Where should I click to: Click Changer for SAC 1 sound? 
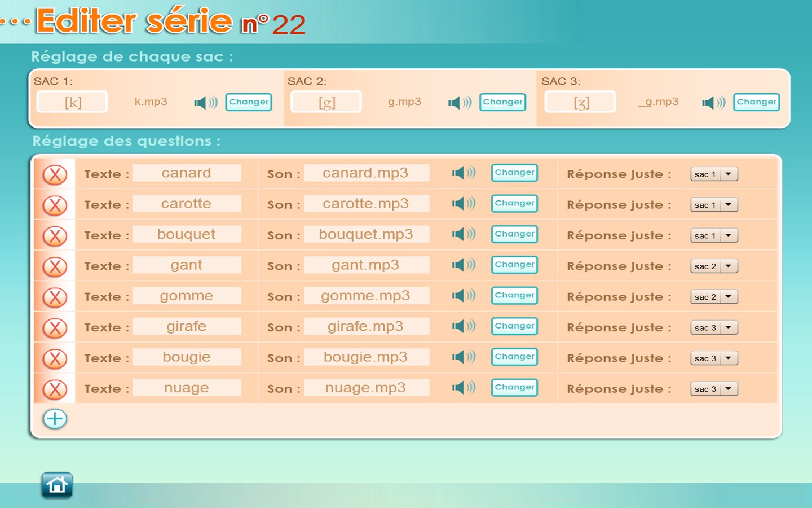(x=249, y=102)
